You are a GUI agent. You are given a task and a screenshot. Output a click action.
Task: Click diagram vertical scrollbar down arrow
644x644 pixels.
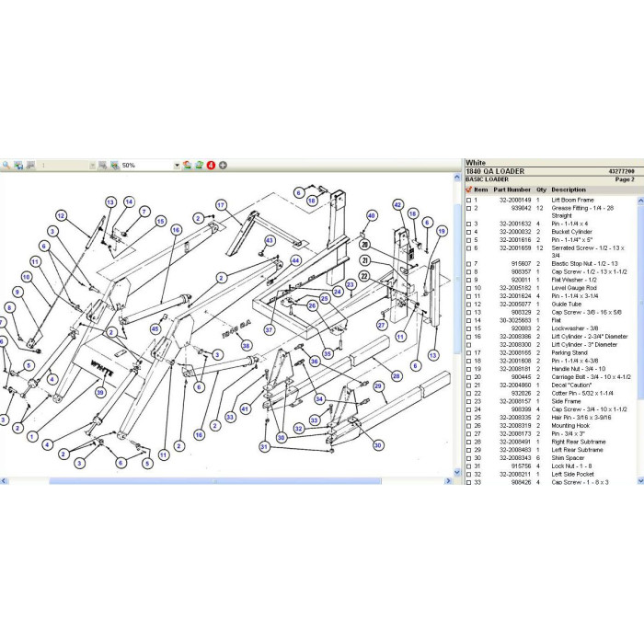pyautogui.click(x=457, y=473)
